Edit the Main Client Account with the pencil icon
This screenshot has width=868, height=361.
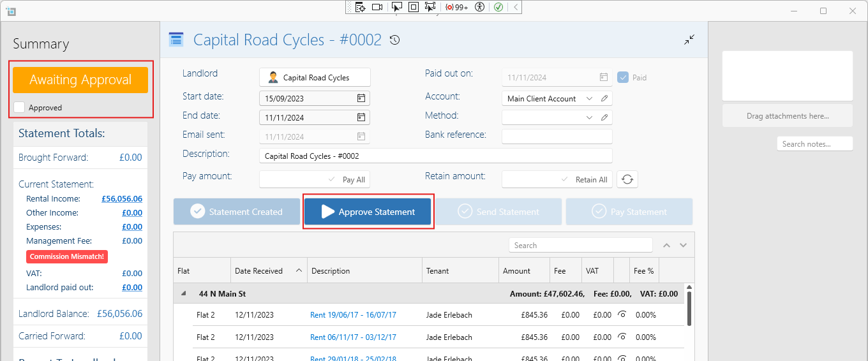604,99
